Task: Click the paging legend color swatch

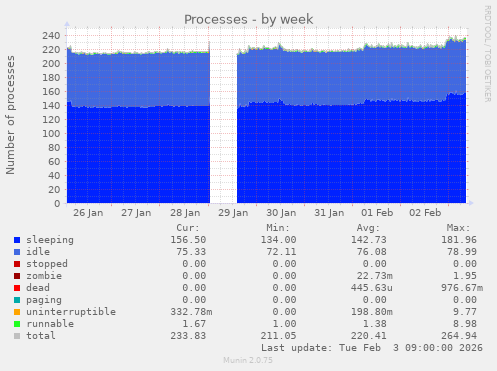Action: click(17, 300)
